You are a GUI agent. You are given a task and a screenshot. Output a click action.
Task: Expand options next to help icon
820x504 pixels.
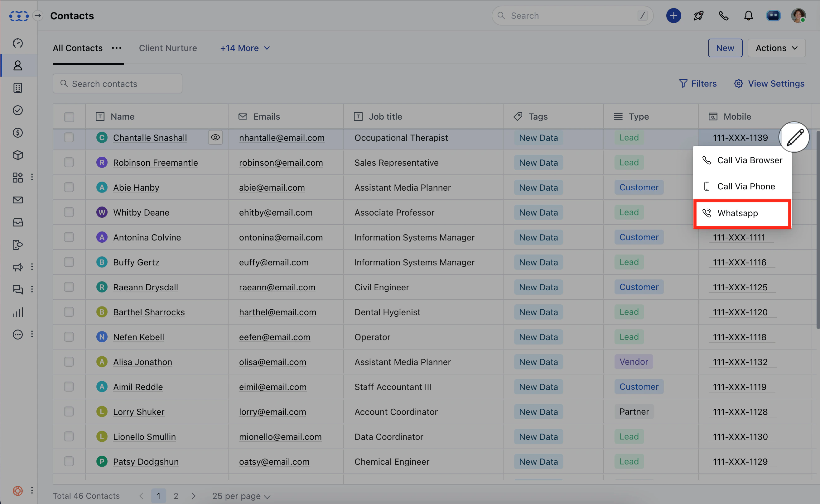[32, 491]
